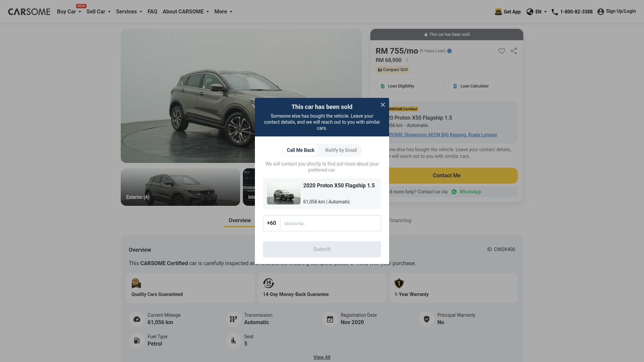Click the Loan Eligibility document icon

[383, 86]
